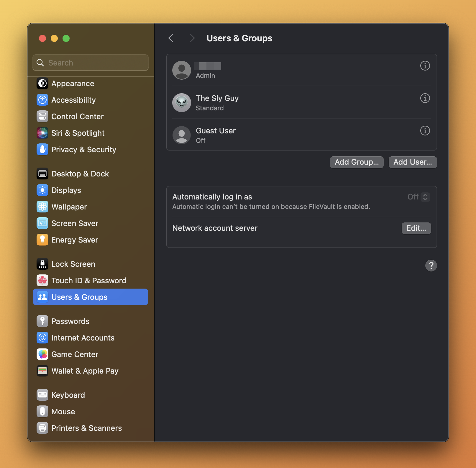Open info for The Sly Guy
This screenshot has height=468, width=476.
point(425,98)
